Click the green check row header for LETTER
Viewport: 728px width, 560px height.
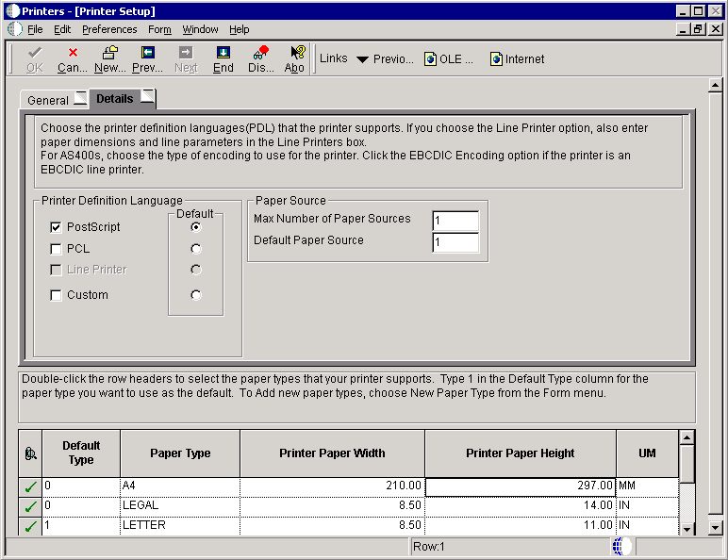pyautogui.click(x=30, y=526)
